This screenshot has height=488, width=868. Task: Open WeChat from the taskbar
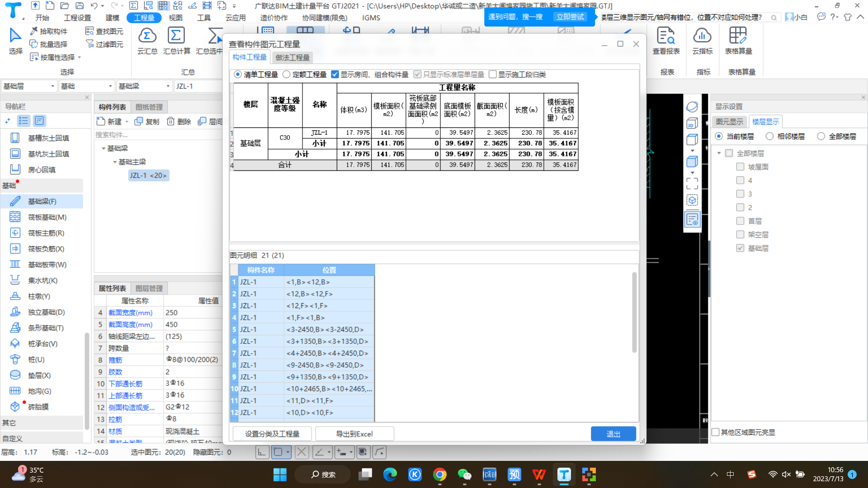[x=464, y=474]
